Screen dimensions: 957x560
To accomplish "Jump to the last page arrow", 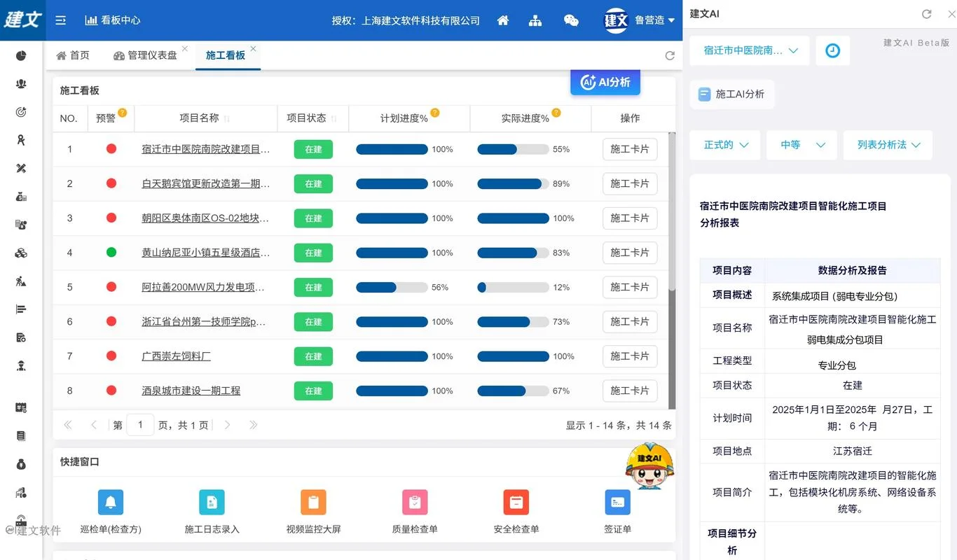I will [254, 425].
